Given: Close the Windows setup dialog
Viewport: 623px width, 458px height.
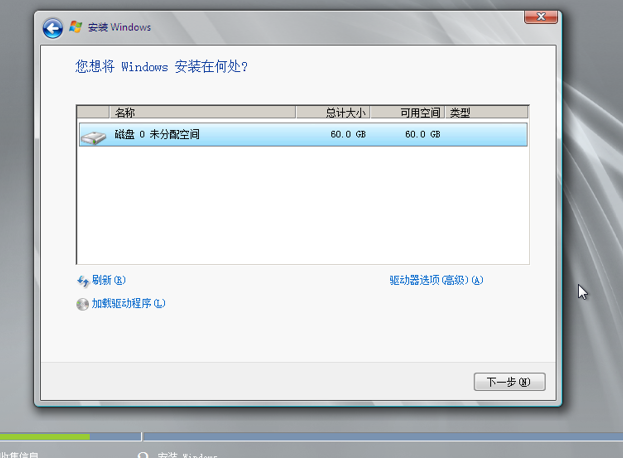Looking at the screenshot, I should (541, 17).
